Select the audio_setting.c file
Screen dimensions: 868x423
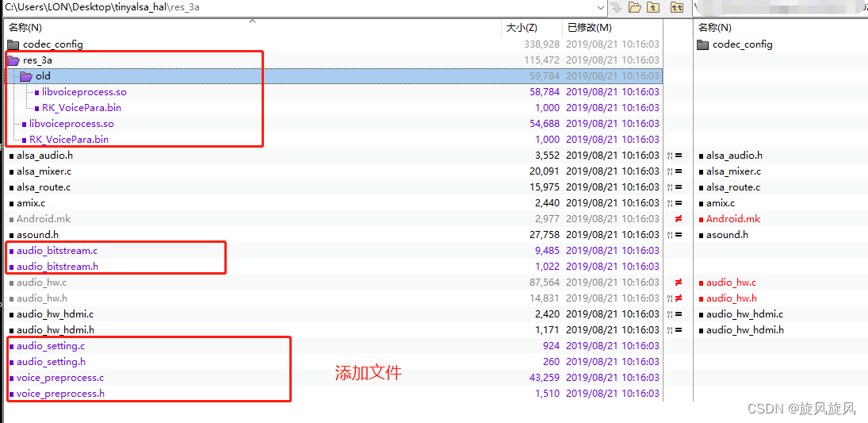point(51,346)
